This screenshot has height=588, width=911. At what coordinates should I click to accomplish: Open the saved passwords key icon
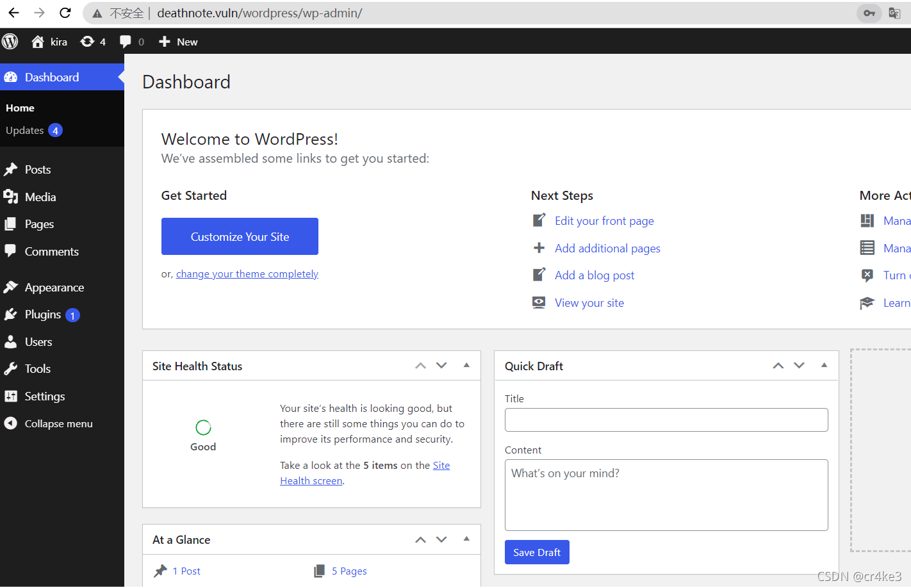(869, 13)
